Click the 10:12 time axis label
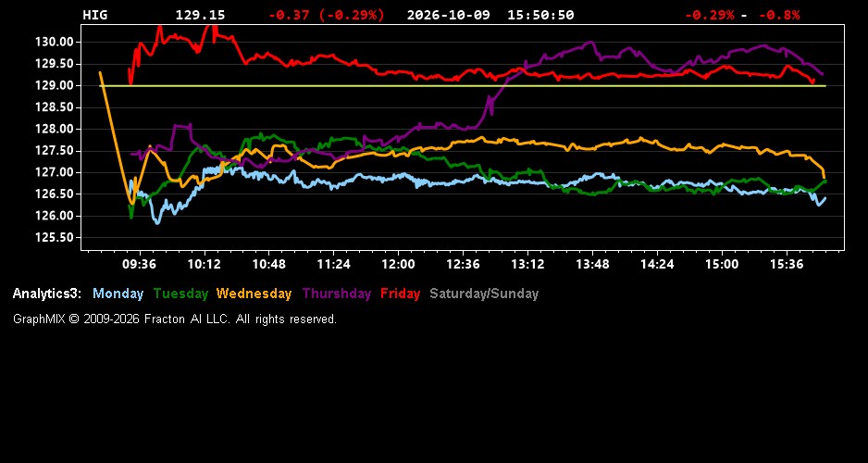 [204, 264]
